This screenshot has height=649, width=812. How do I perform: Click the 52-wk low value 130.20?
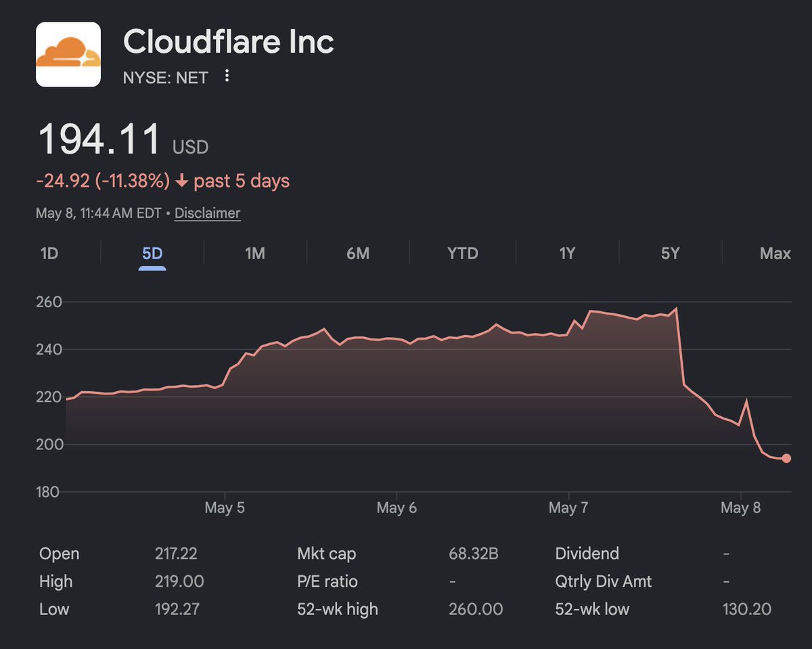[x=747, y=609]
